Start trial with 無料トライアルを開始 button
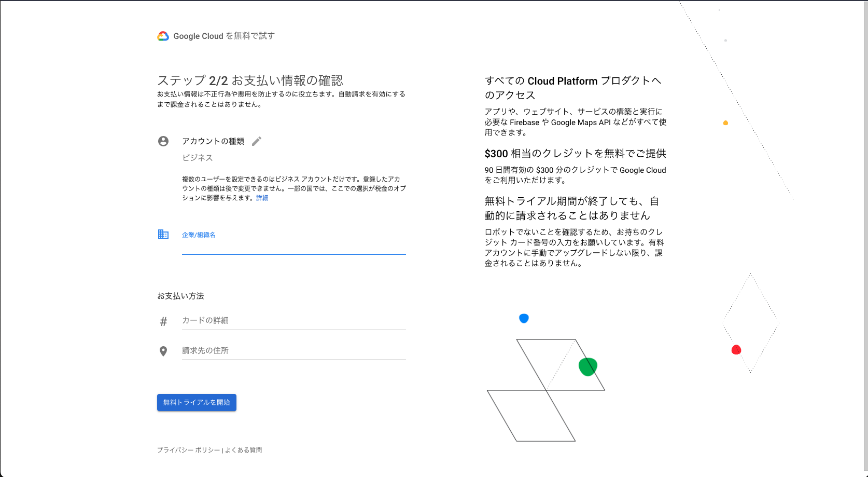Image resolution: width=868 pixels, height=477 pixels. point(197,402)
